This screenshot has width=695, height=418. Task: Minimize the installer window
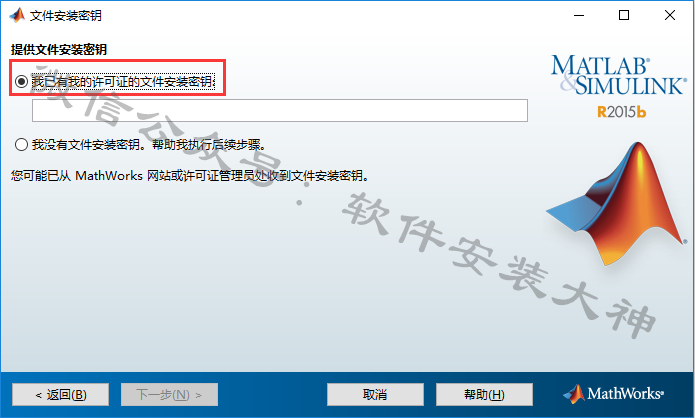pyautogui.click(x=579, y=16)
